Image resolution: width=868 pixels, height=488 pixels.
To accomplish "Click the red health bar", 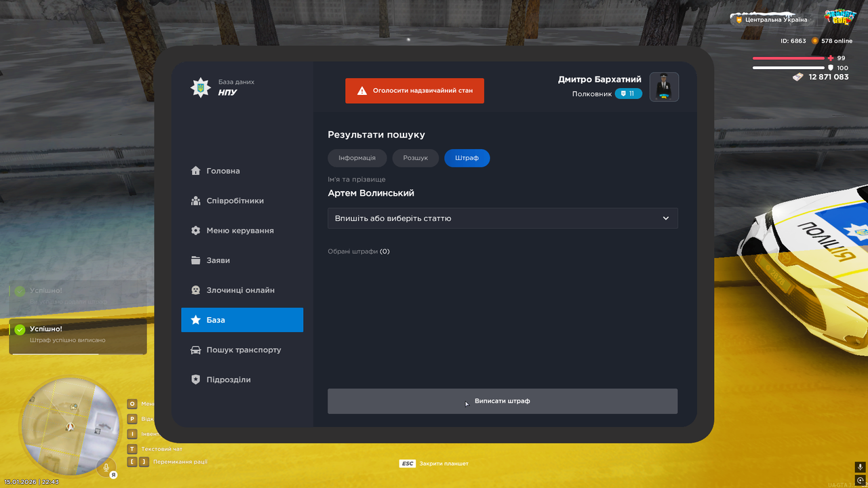I will coord(788,58).
